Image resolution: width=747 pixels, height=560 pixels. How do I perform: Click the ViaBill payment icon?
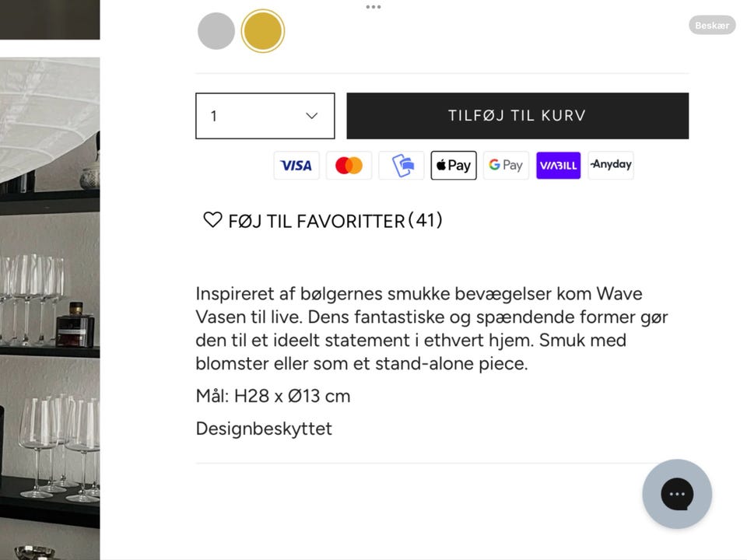559,165
